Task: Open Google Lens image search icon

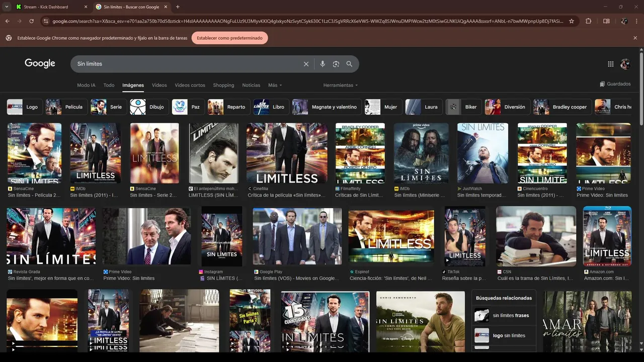Action: [336, 64]
